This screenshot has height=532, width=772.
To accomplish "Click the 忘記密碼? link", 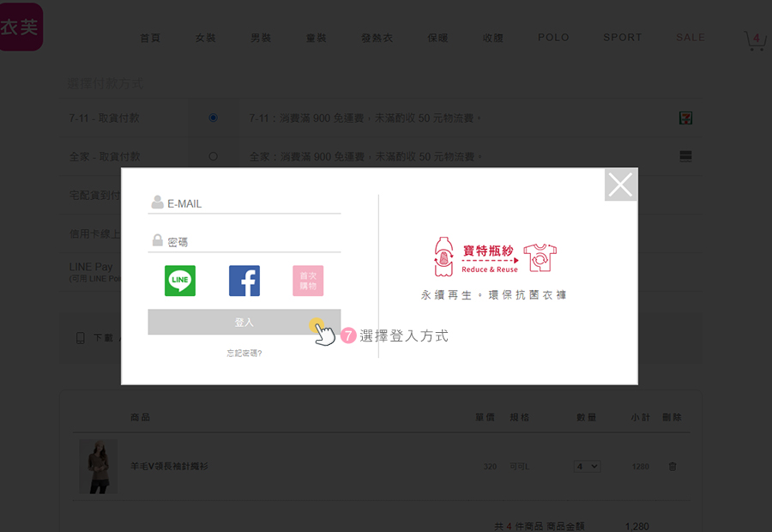I will coord(244,353).
